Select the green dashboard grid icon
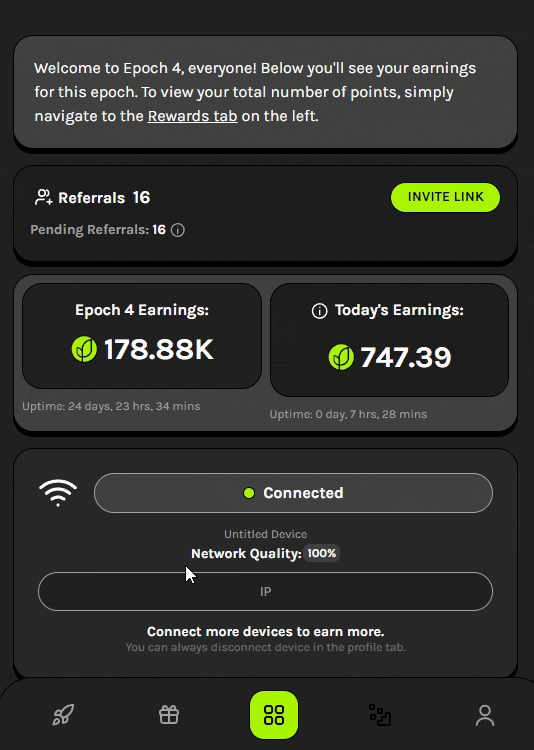Screen dimensions: 534x750 274,715
